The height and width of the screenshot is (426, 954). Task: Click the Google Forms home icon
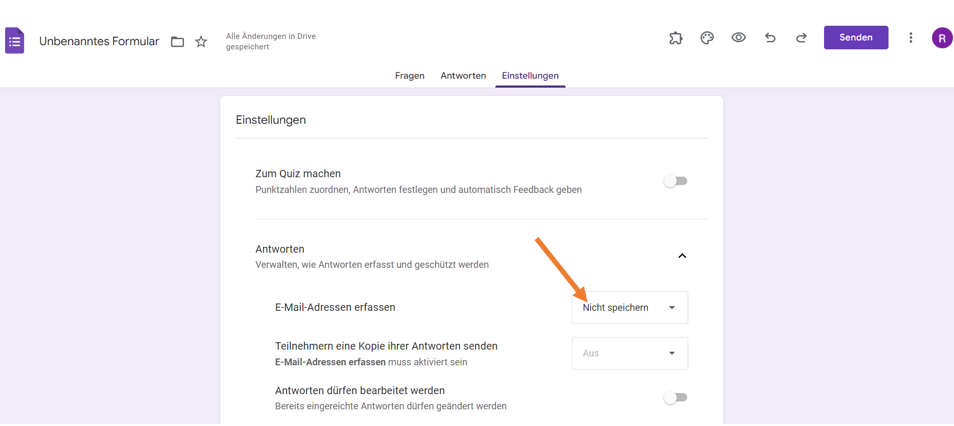tap(15, 41)
